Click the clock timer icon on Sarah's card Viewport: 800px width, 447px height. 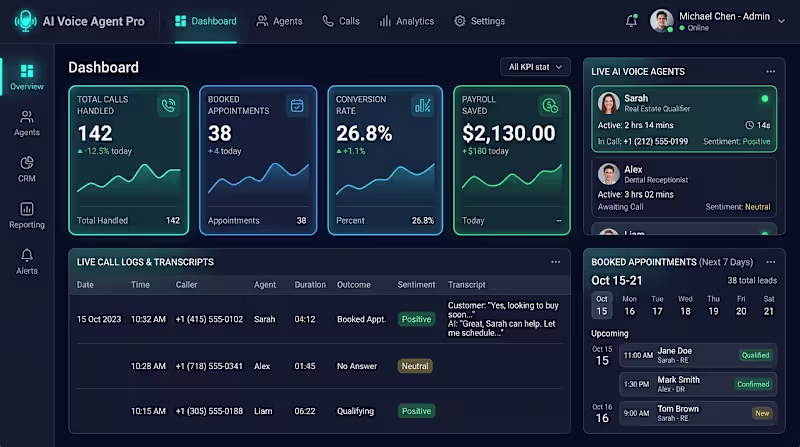click(x=749, y=125)
